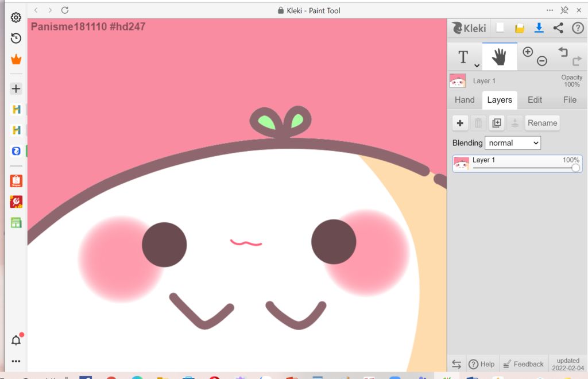Open the upper H sidebar shortcut
Image resolution: width=588 pixels, height=379 pixels.
click(x=16, y=110)
